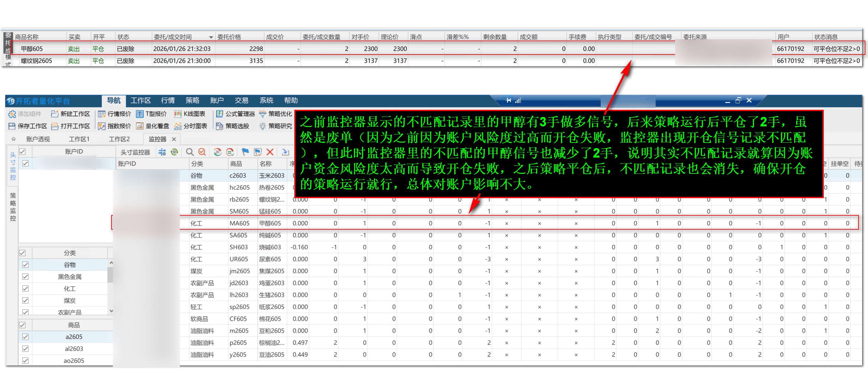Click the T型报价 quote icon
This screenshot has height=369, width=868.
point(140,114)
